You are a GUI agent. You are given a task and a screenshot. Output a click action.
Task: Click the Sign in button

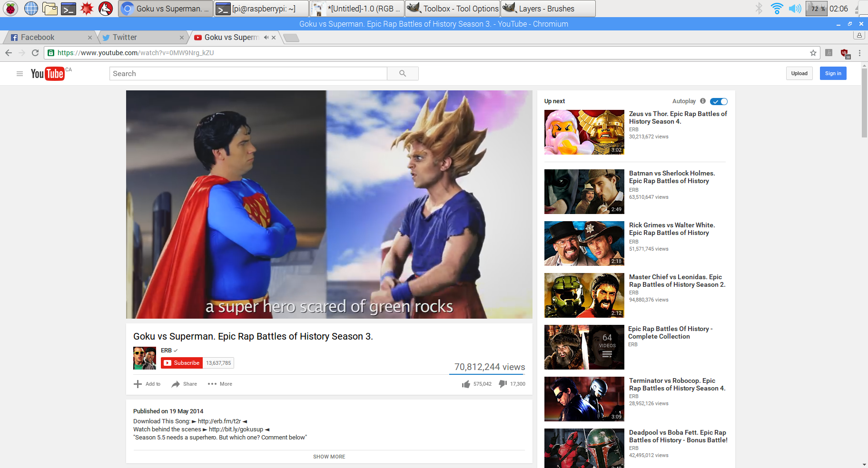click(833, 73)
